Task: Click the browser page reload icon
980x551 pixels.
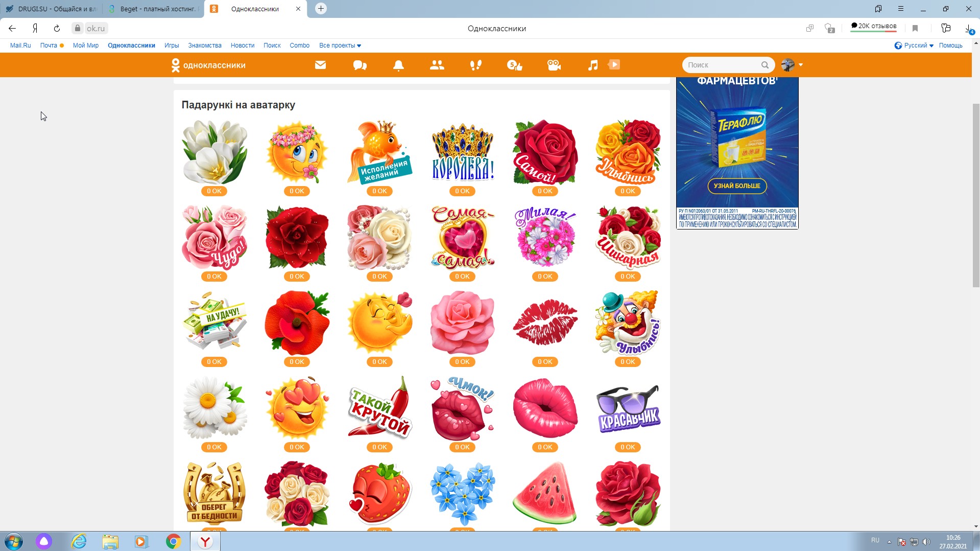Action: point(57,29)
